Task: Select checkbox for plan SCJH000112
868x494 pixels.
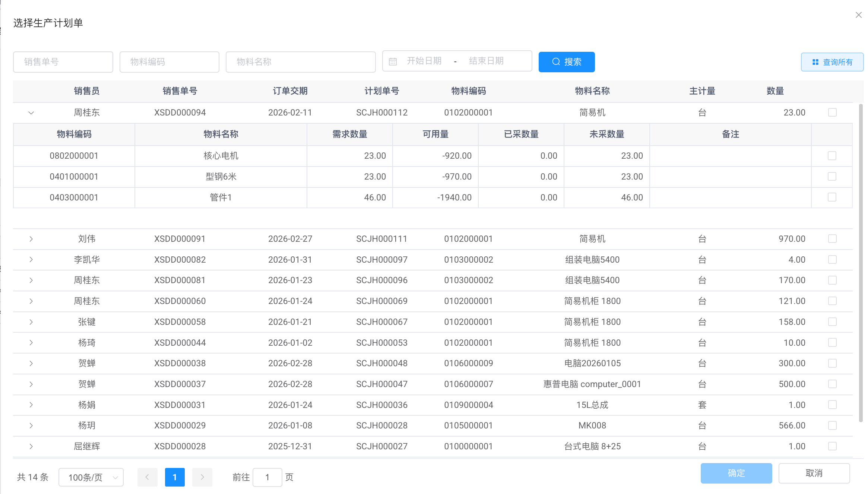Action: pyautogui.click(x=832, y=113)
